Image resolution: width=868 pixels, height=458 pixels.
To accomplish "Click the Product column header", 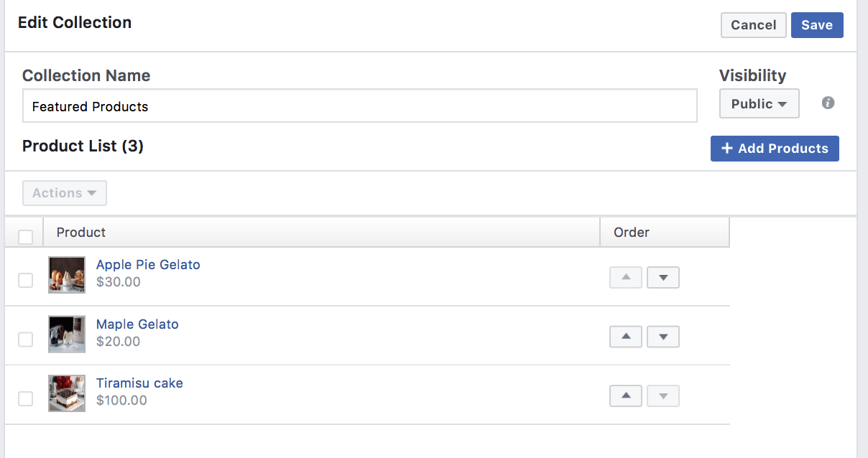I will 81,233.
